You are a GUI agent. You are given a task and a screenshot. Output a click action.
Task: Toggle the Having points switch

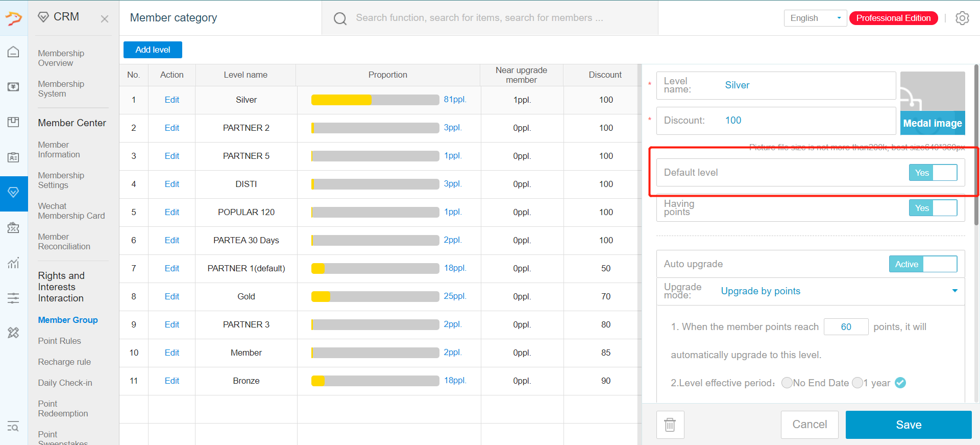[933, 208]
